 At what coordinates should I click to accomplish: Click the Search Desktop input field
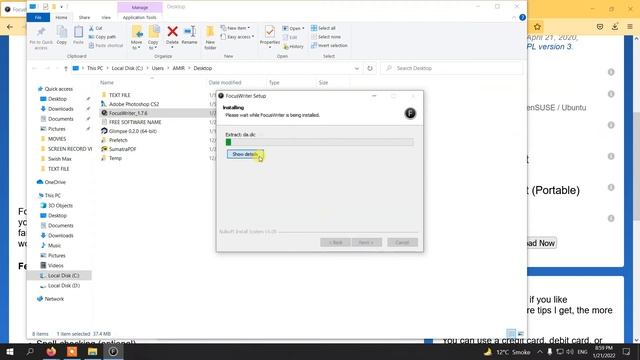point(451,68)
